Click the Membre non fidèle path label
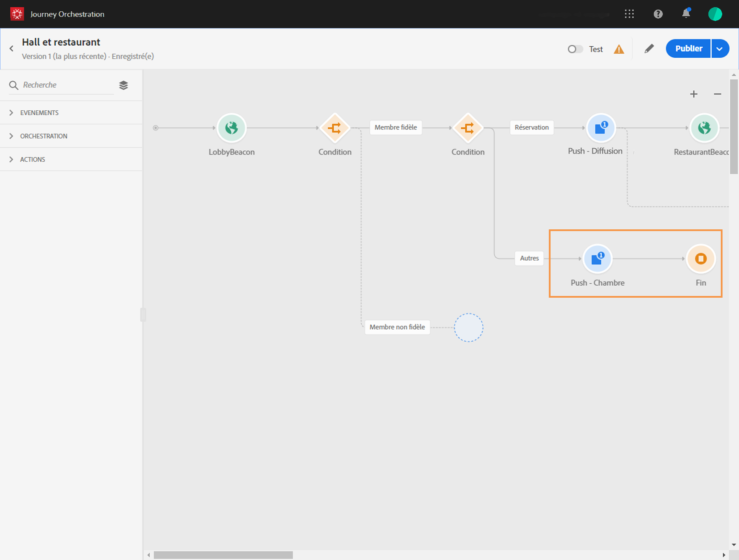This screenshot has width=739, height=560. tap(397, 327)
